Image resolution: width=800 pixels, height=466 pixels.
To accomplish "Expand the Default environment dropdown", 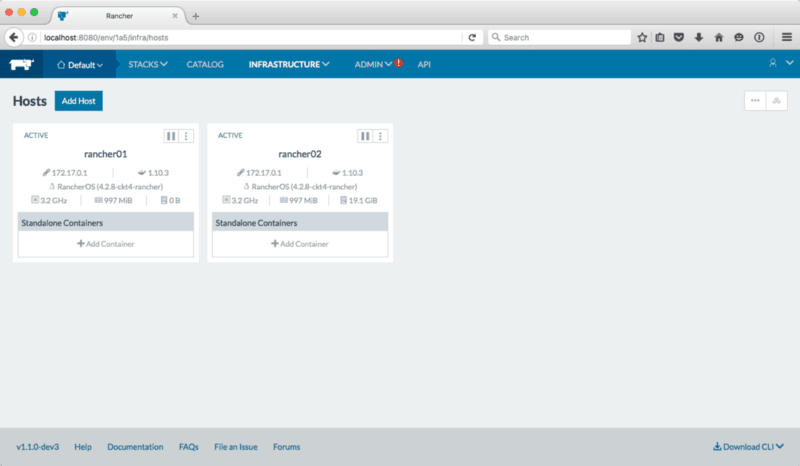I will (x=80, y=65).
